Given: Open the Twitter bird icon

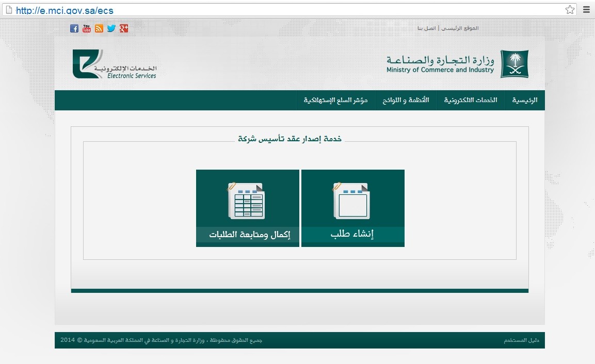Looking at the screenshot, I should 111,28.
